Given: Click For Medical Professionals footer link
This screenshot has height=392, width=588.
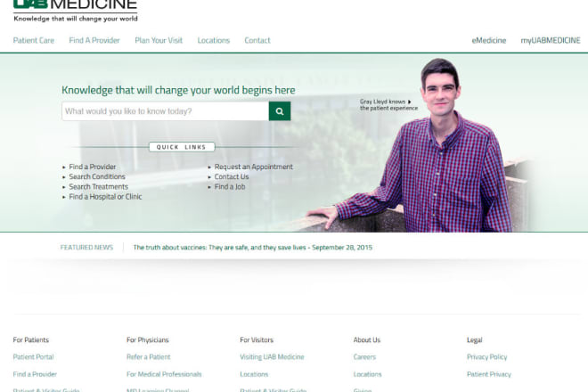Looking at the screenshot, I should pyautogui.click(x=164, y=374).
